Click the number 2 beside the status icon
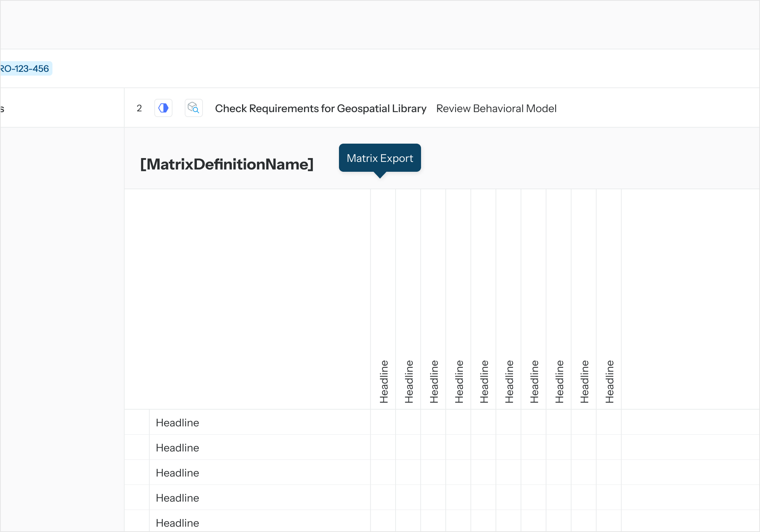The width and height of the screenshot is (760, 532). [x=139, y=109]
